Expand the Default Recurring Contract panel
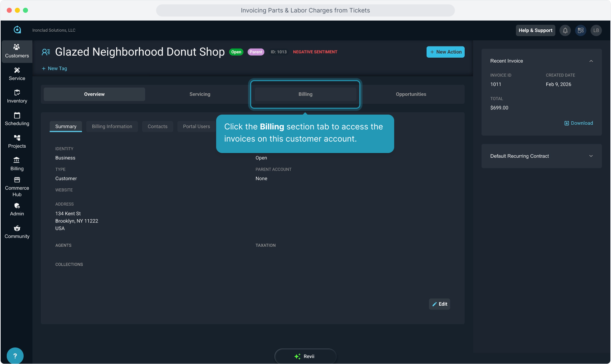611x364 pixels. pyautogui.click(x=591, y=156)
